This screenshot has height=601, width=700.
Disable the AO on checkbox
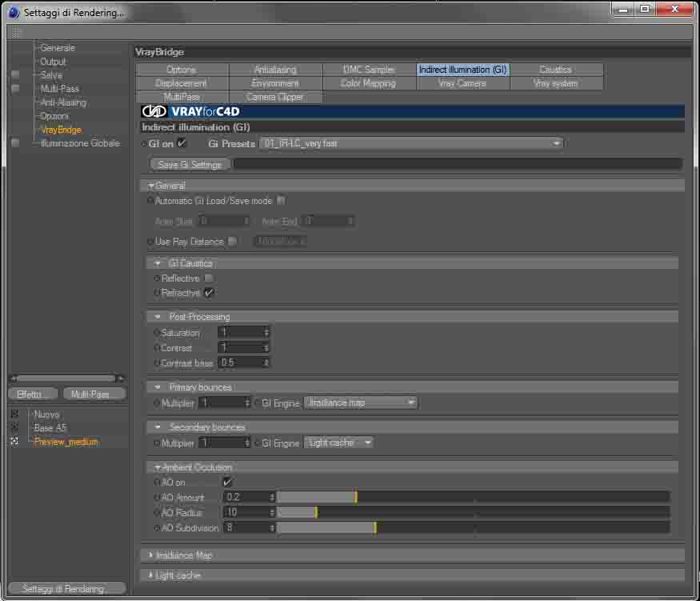tap(226, 483)
